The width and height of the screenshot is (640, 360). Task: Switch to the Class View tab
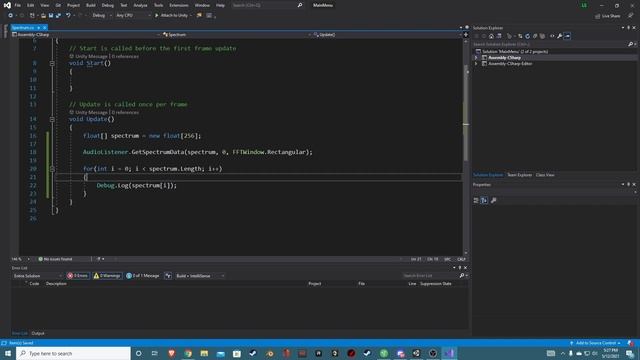tap(545, 175)
